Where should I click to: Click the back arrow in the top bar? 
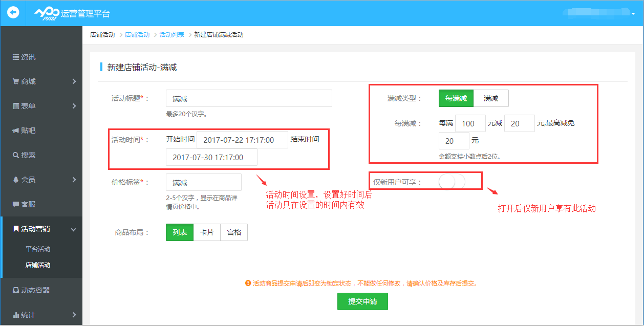point(12,13)
